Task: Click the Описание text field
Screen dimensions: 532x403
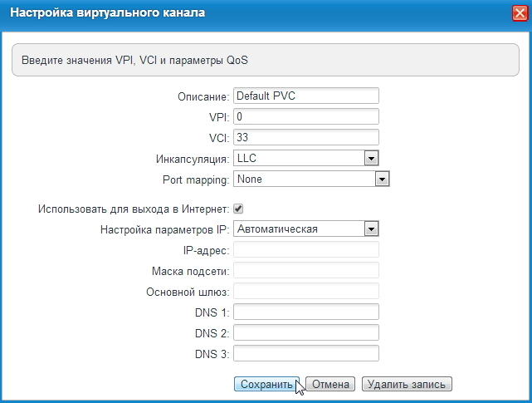Action: coord(305,96)
